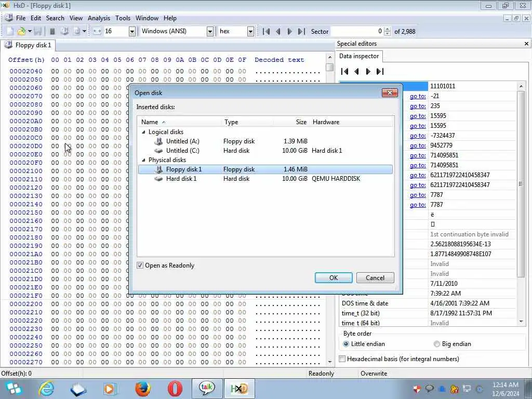The height and width of the screenshot is (399, 532).
Task: Click the bytes per row width icon
Action: (97, 31)
